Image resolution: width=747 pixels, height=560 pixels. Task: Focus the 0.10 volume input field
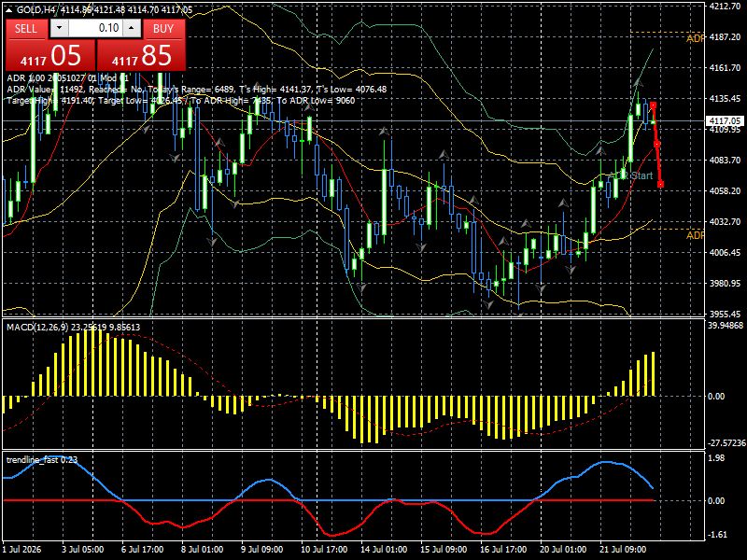tap(95, 28)
